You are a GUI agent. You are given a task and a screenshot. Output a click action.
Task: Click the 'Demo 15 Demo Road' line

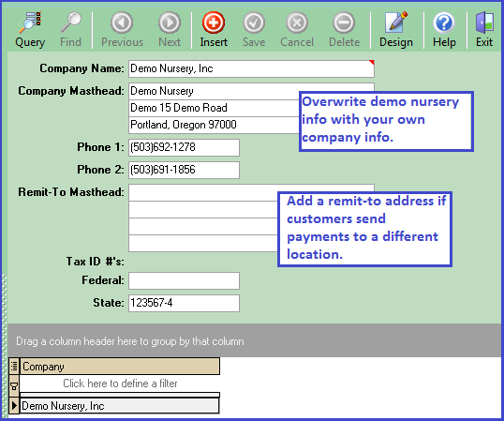point(215,108)
